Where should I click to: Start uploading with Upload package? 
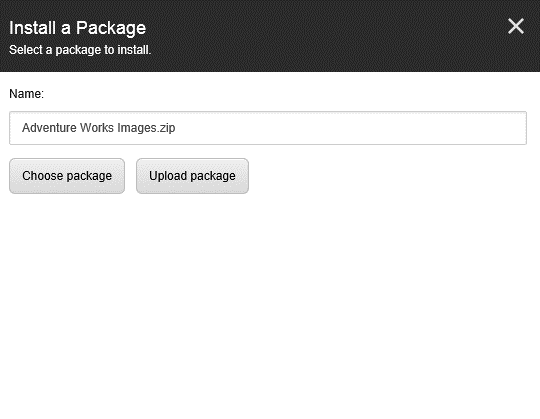tap(192, 176)
